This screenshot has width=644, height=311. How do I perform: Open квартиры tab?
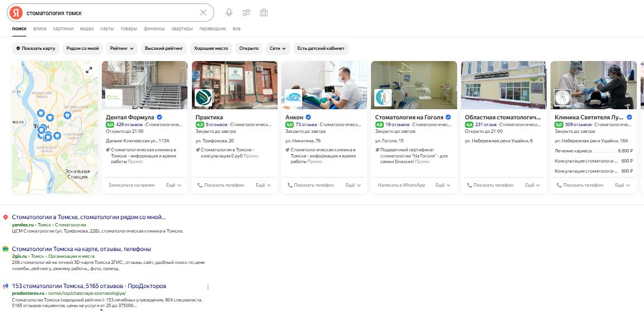(x=182, y=29)
